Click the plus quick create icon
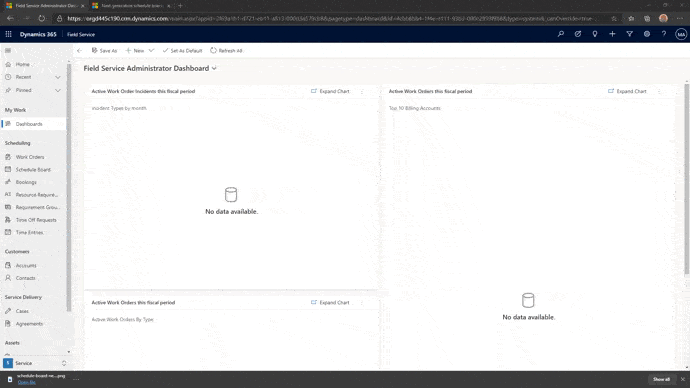 coord(612,34)
